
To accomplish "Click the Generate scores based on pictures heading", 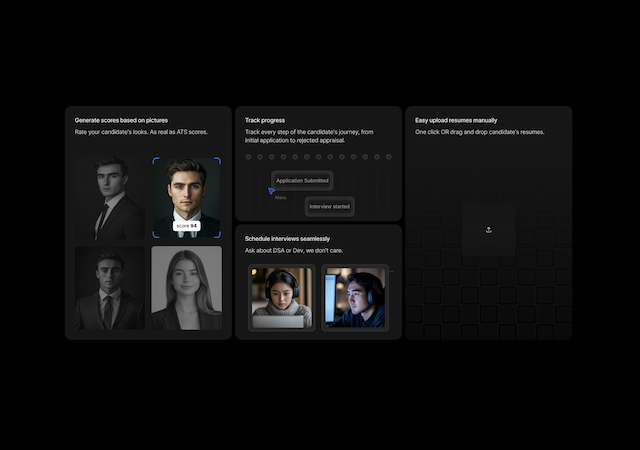I will [x=121, y=120].
